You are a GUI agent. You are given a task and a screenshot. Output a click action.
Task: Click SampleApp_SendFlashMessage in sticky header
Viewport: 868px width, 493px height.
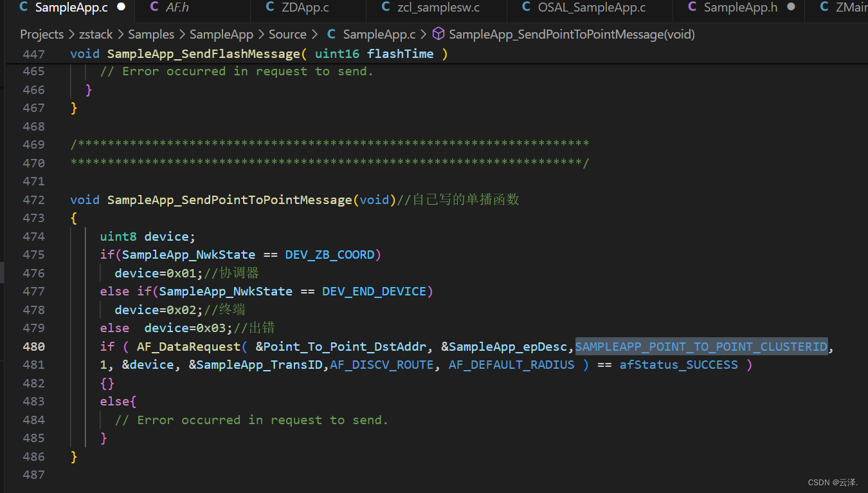pyautogui.click(x=203, y=53)
